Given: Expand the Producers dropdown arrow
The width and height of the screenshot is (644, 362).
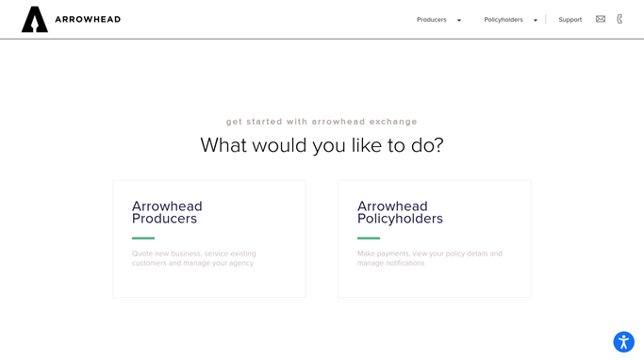Looking at the screenshot, I should click(x=459, y=20).
